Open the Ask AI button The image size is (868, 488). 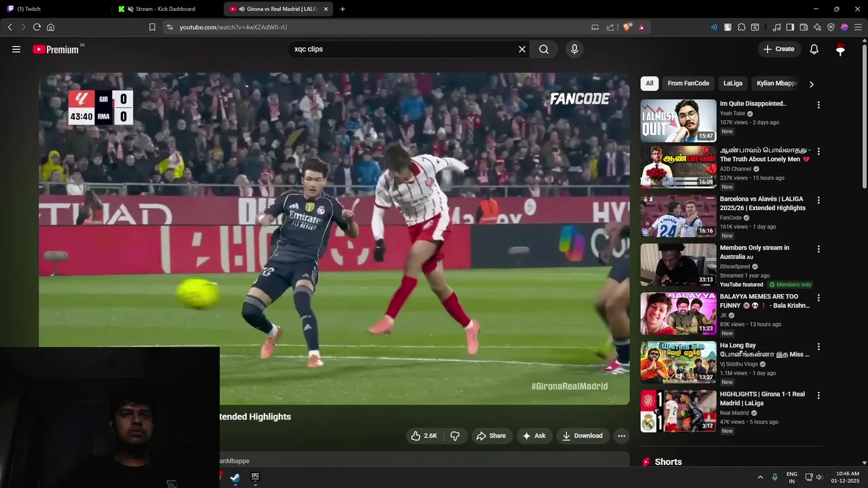534,436
